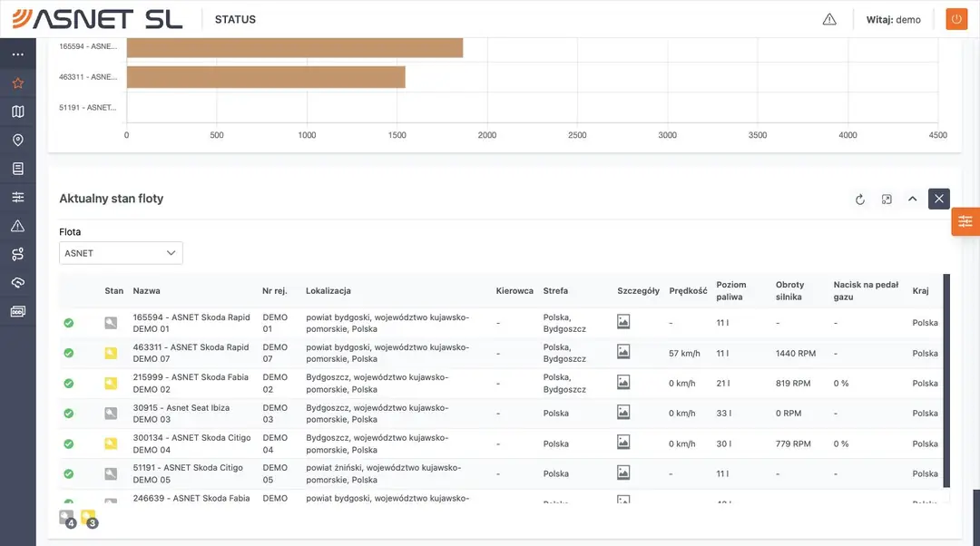Screen dimensions: 980x546
Task: Click the gray state icon for 30915 row
Action: click(111, 413)
